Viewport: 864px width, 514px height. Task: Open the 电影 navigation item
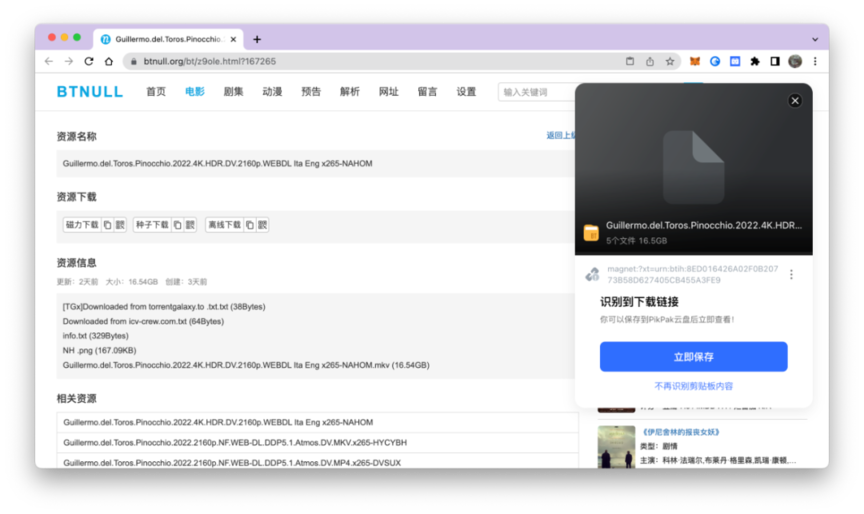pos(195,91)
